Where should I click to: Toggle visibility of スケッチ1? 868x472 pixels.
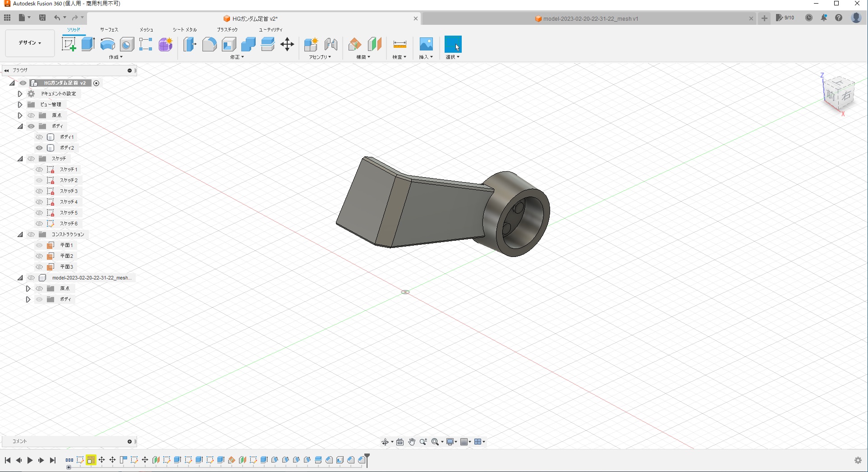coord(39,170)
